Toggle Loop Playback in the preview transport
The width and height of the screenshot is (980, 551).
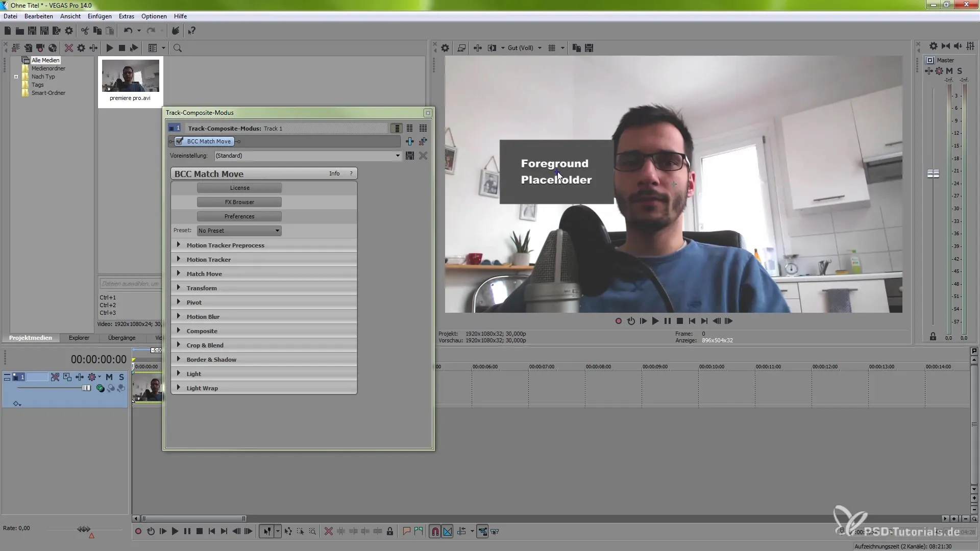tap(631, 321)
